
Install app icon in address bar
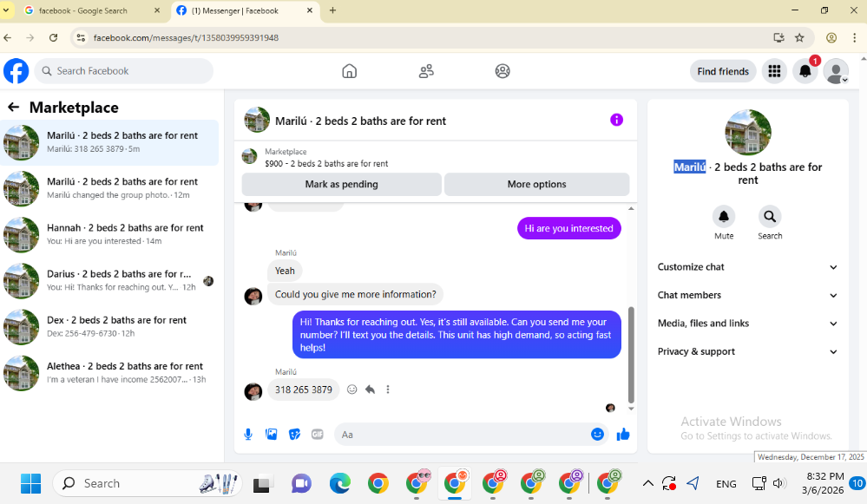pyautogui.click(x=778, y=37)
